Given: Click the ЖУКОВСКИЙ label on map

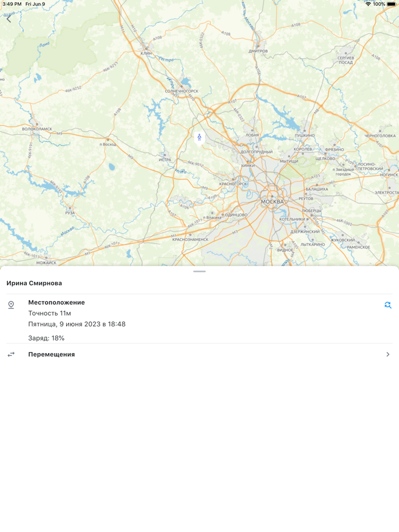Looking at the screenshot, I should (x=343, y=240).
